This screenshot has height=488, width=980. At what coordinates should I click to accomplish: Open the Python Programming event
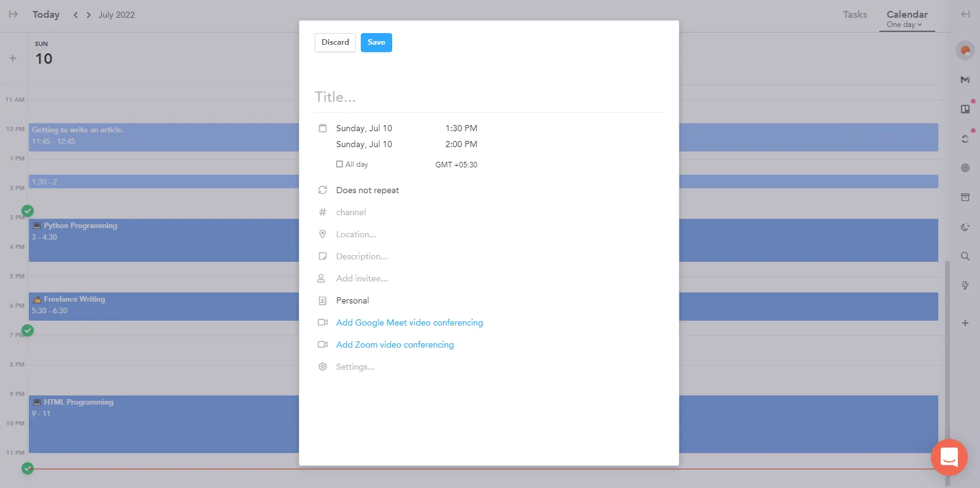164,240
